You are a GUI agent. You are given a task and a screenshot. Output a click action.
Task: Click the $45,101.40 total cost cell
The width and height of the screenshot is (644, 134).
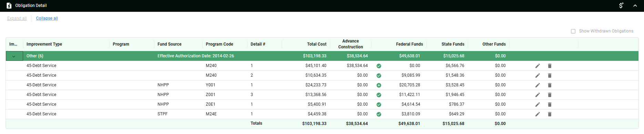click(316, 66)
